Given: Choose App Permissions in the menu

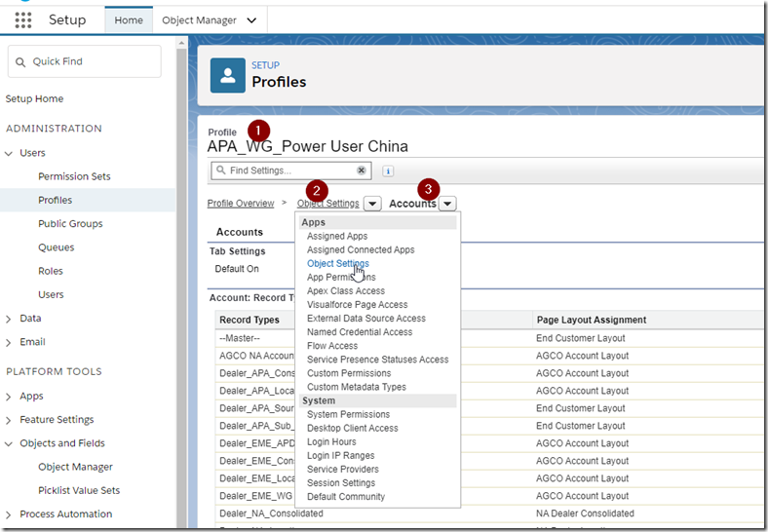Looking at the screenshot, I should (x=341, y=278).
